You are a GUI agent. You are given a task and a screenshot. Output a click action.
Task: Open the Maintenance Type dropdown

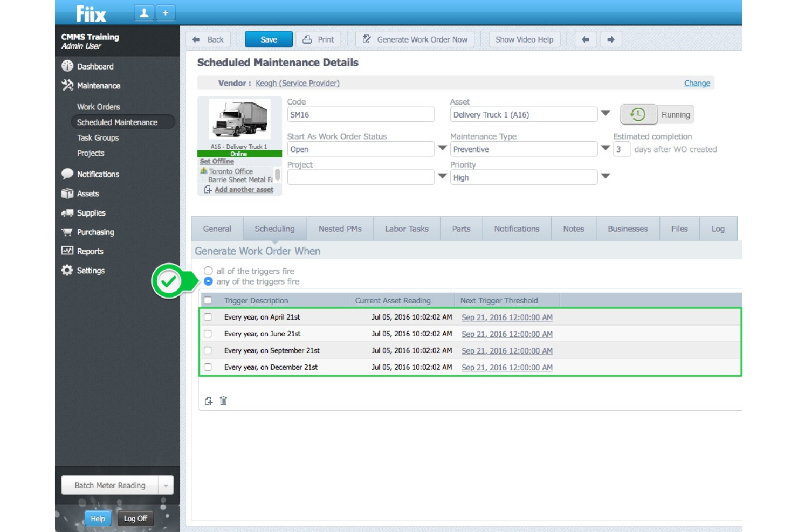(x=605, y=149)
